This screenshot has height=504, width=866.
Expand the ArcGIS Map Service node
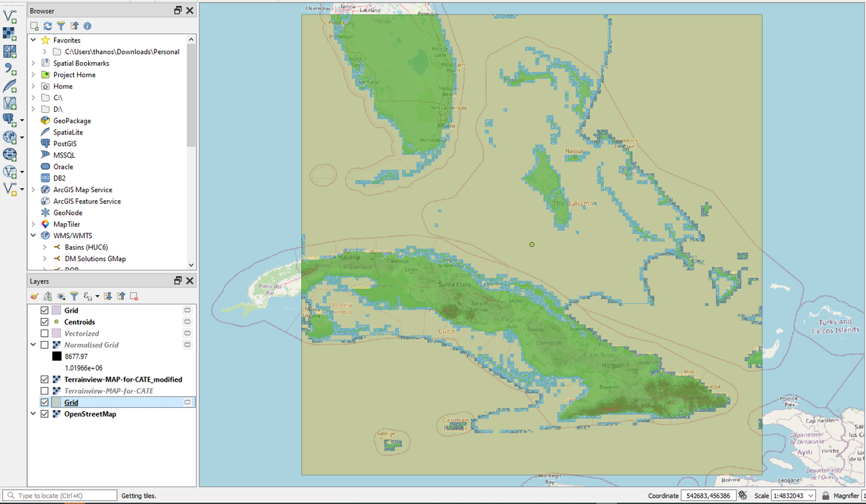click(33, 189)
